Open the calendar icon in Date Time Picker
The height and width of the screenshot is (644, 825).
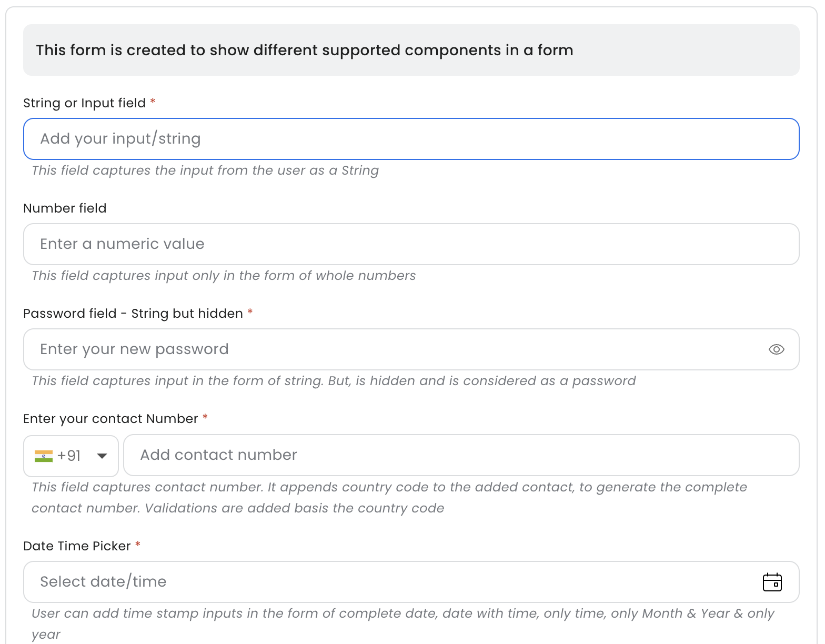tap(772, 582)
